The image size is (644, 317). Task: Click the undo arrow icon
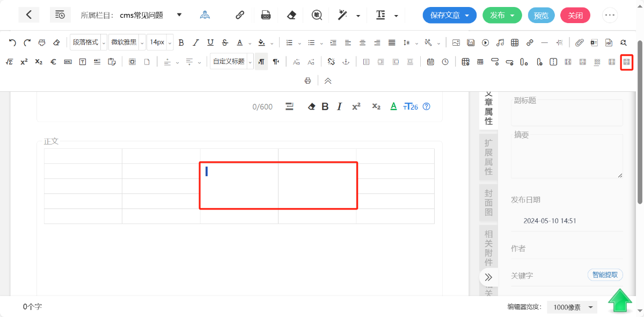coord(12,42)
